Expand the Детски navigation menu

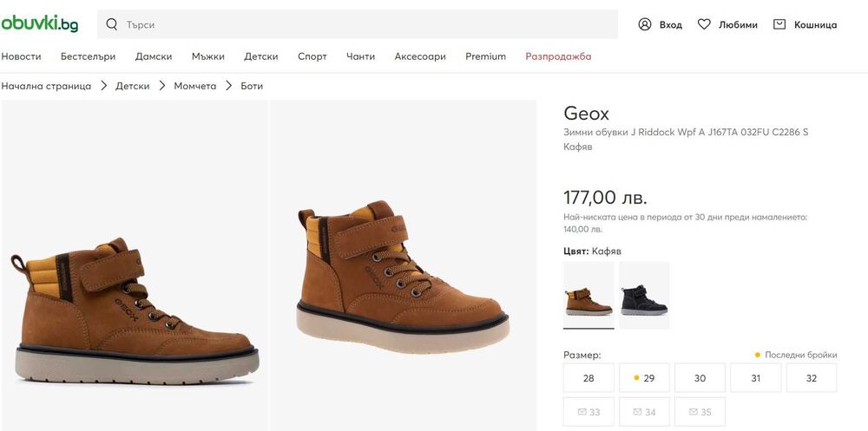coord(261,56)
